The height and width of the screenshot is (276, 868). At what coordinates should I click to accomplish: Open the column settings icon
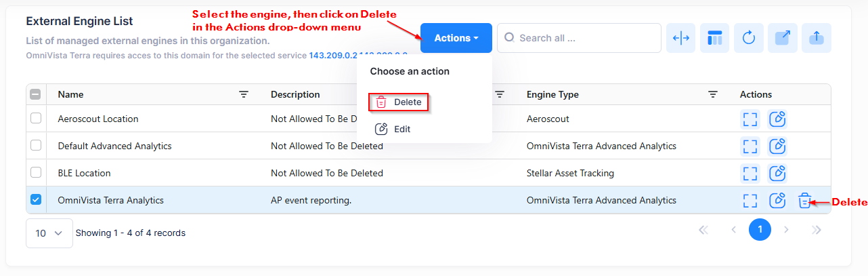click(715, 38)
